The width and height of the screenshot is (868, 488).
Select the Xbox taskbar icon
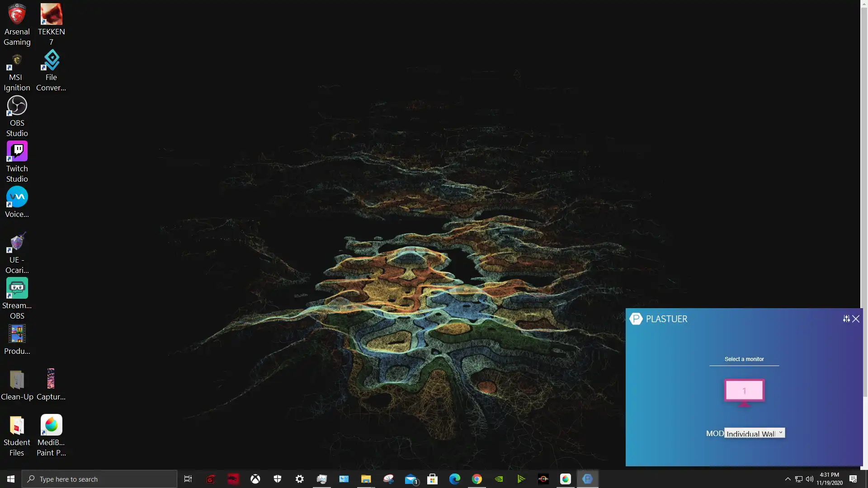click(255, 479)
